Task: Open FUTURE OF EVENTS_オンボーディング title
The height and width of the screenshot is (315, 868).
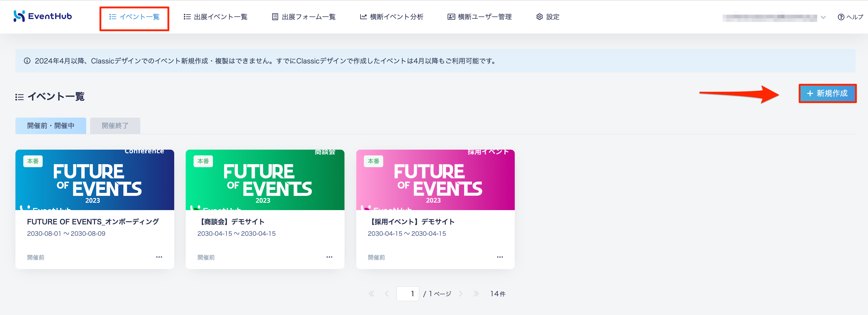Action: coord(93,222)
